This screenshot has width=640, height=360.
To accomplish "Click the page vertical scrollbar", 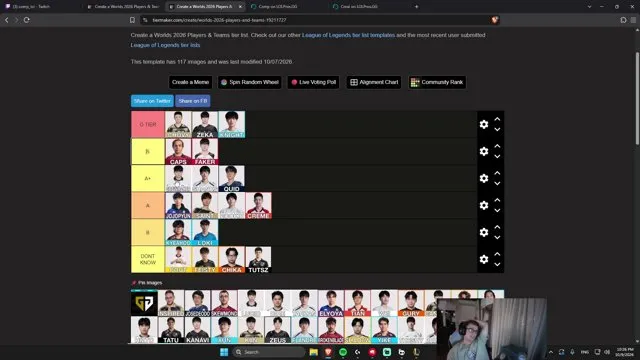I will [x=637, y=98].
